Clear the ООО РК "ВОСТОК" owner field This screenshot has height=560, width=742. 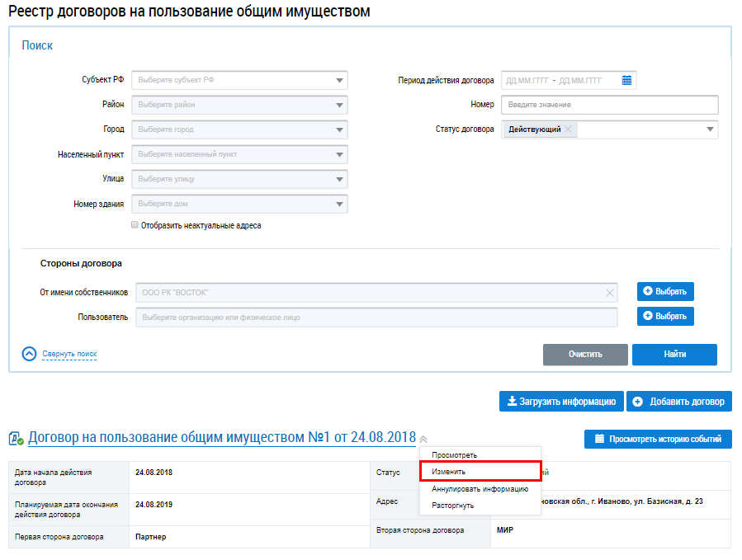point(609,294)
